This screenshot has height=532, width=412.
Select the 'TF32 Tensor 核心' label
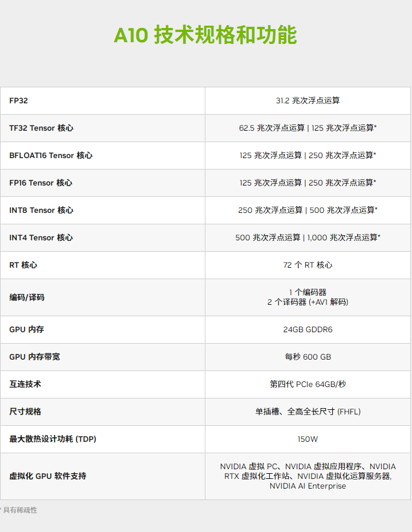[x=41, y=128]
